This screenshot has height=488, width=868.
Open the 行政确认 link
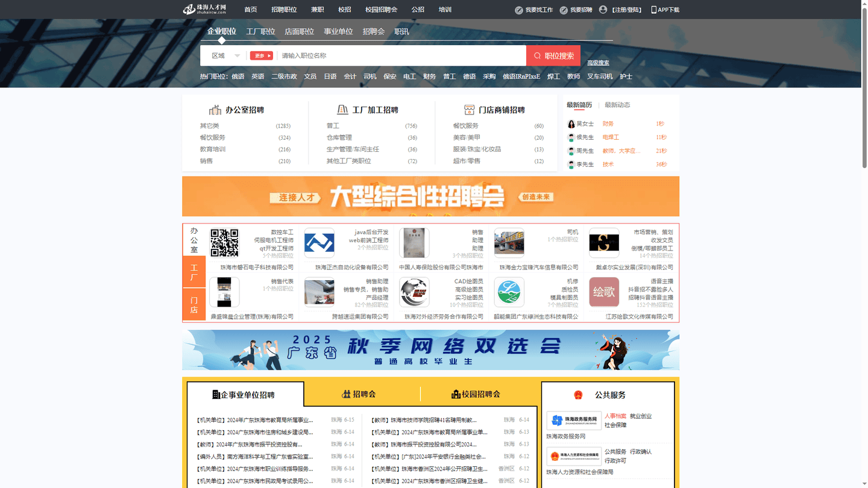[x=641, y=452]
